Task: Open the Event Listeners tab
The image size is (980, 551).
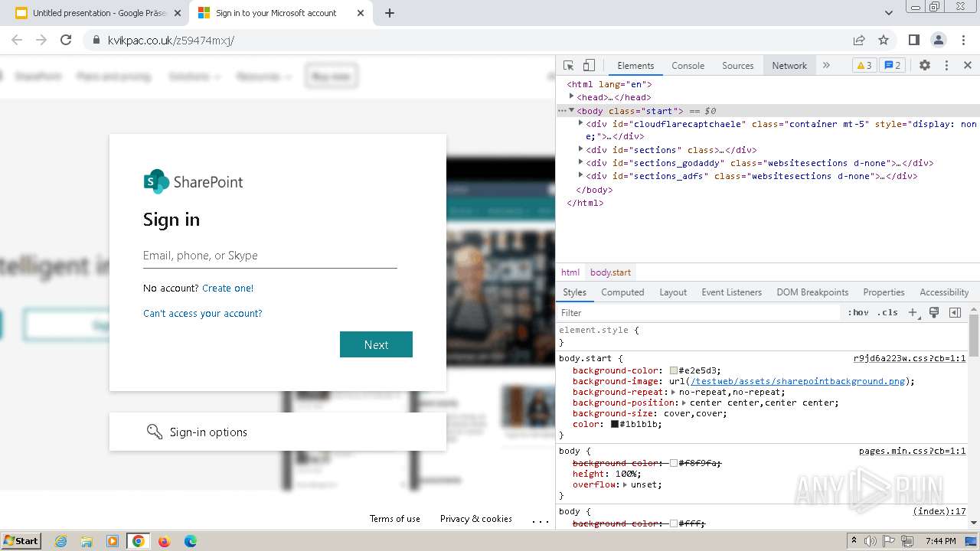Action: click(x=731, y=292)
